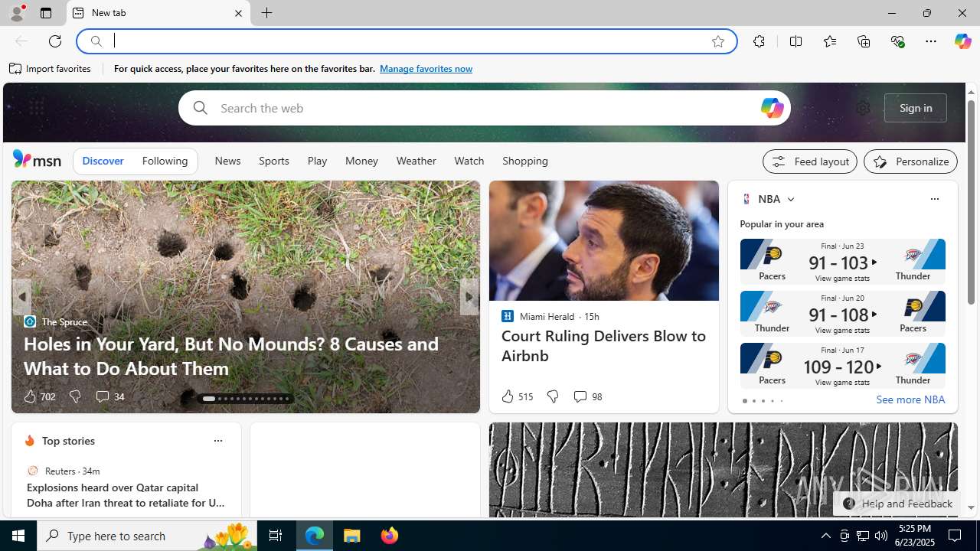The image size is (980, 551).
Task: Open See more NBA link
Action: (x=910, y=399)
